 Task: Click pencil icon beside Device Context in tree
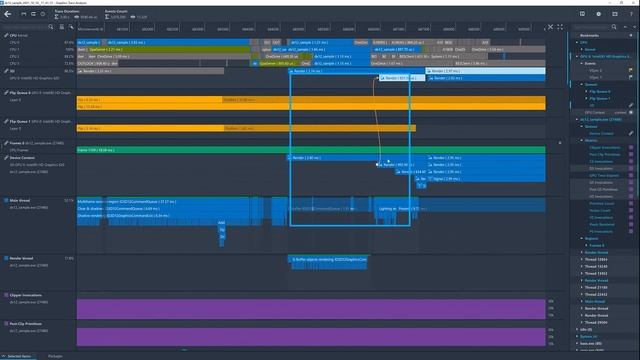(x=631, y=133)
